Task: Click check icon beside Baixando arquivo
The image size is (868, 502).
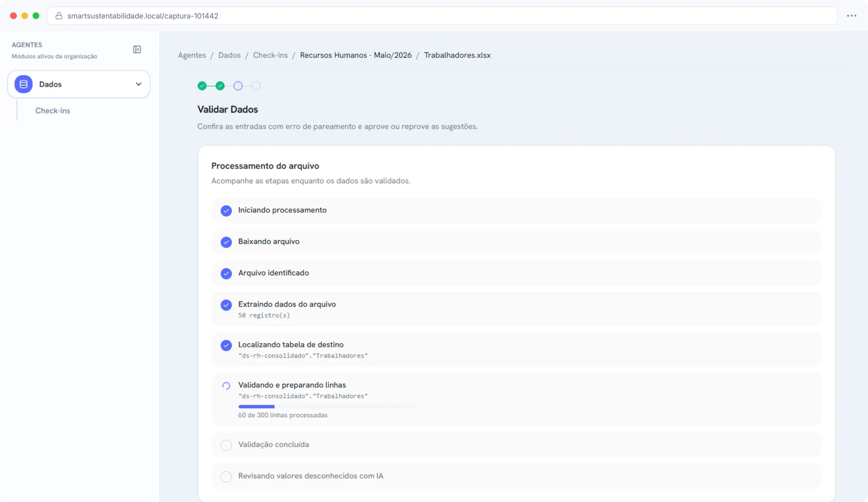Action: click(x=226, y=242)
